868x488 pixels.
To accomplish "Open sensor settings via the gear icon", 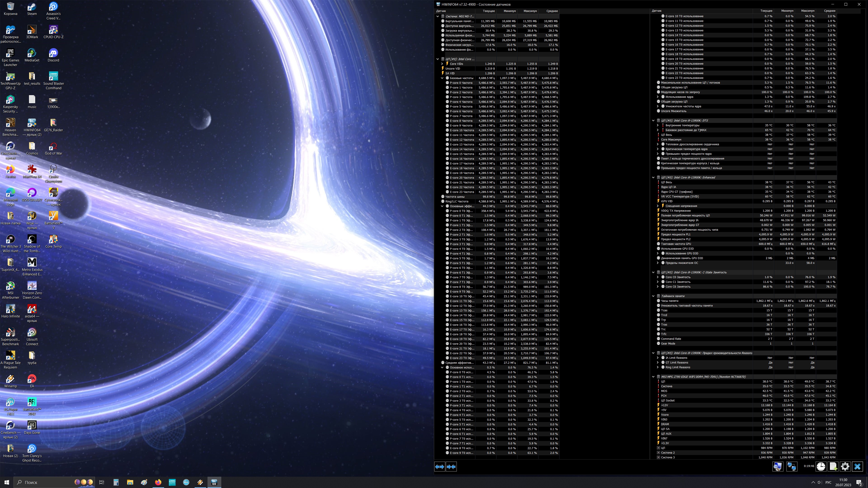I will [x=845, y=467].
